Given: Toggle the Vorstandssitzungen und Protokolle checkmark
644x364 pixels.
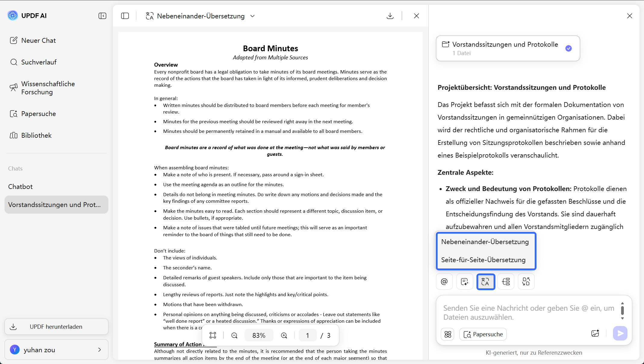Looking at the screenshot, I should 568,48.
